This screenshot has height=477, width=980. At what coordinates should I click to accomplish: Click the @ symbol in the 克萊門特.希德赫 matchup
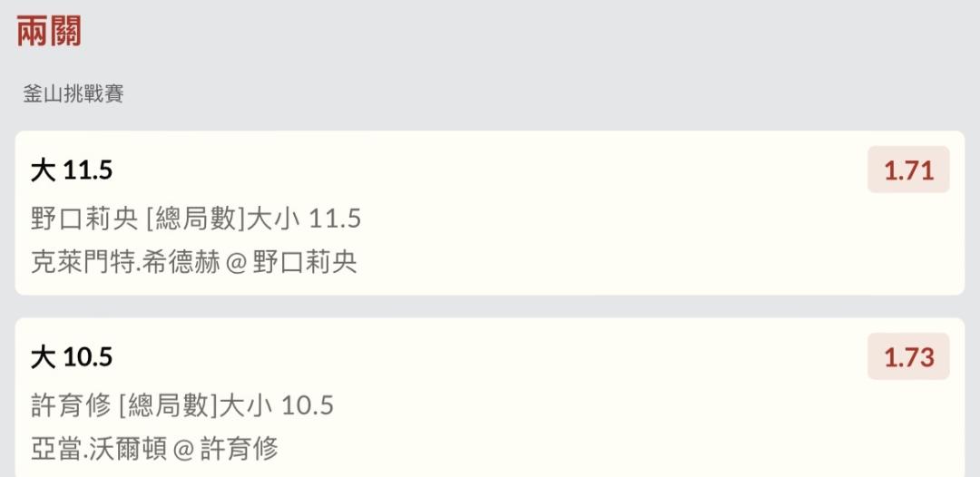click(x=237, y=263)
